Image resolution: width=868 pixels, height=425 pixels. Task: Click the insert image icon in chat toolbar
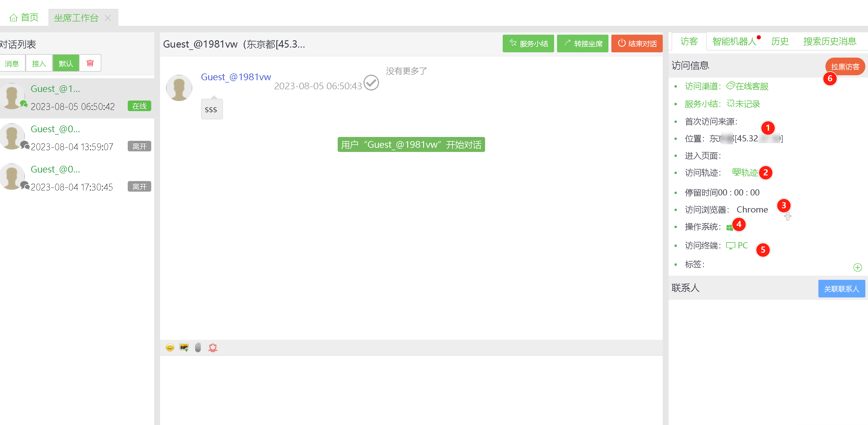[x=184, y=347]
